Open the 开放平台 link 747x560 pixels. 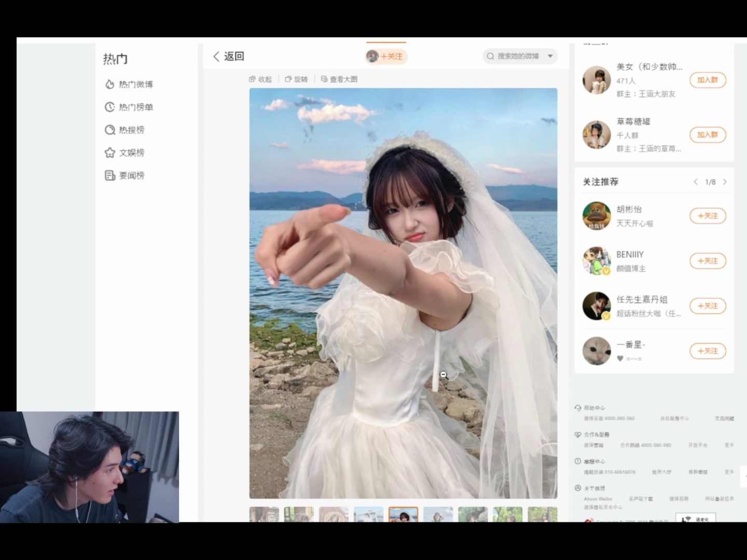click(698, 445)
